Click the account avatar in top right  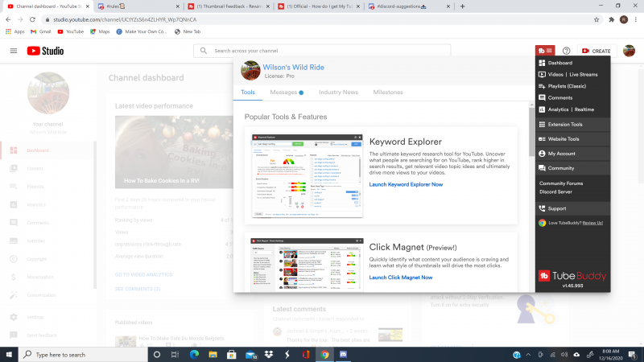(x=629, y=51)
